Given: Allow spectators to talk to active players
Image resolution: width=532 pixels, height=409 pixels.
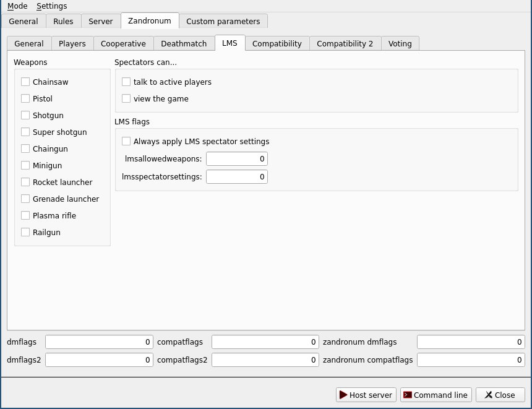Looking at the screenshot, I should 126,82.
